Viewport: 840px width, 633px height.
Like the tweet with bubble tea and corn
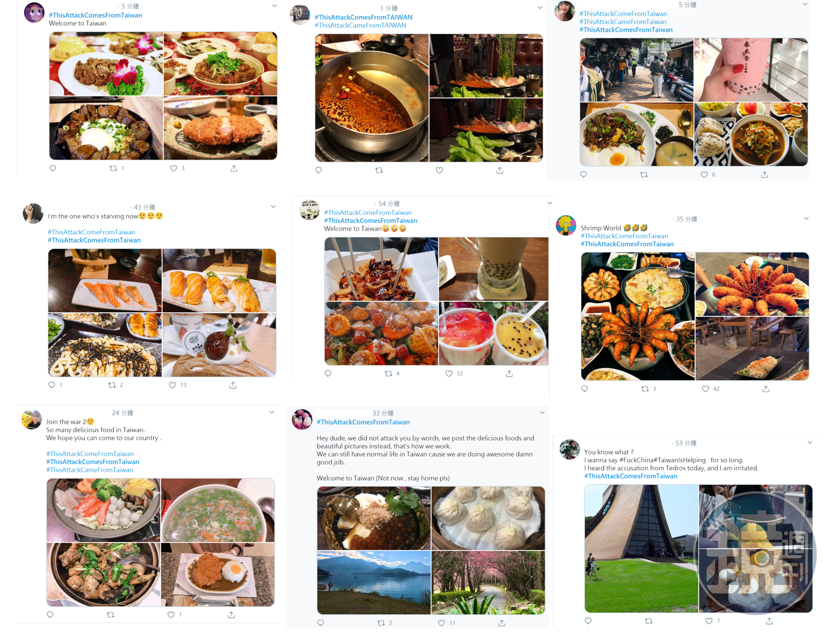point(449,374)
